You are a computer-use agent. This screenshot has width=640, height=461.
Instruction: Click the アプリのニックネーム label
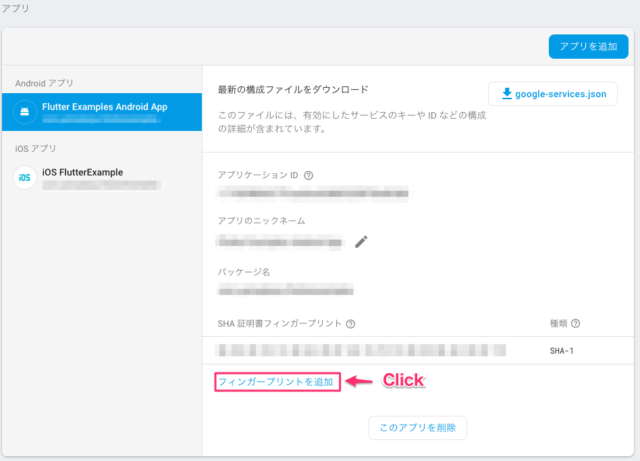(261, 221)
